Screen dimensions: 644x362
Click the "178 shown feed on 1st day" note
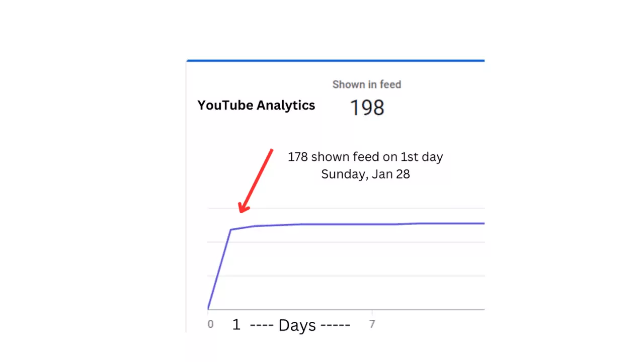[365, 157]
